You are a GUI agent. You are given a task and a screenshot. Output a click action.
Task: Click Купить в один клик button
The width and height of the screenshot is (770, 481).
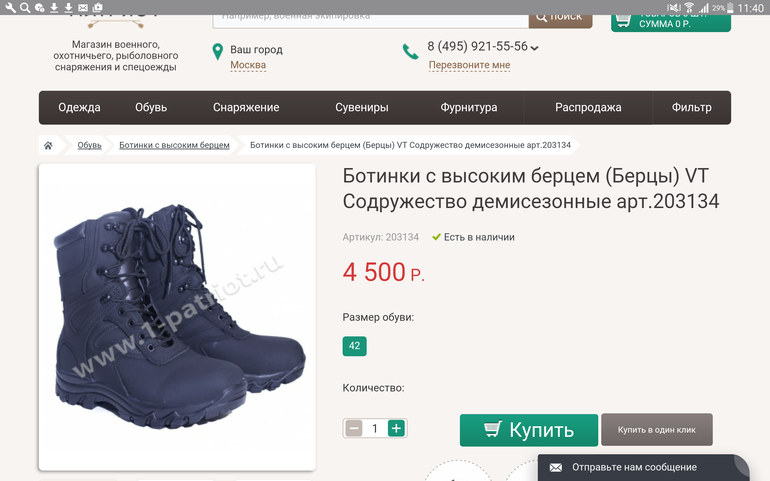pyautogui.click(x=656, y=430)
